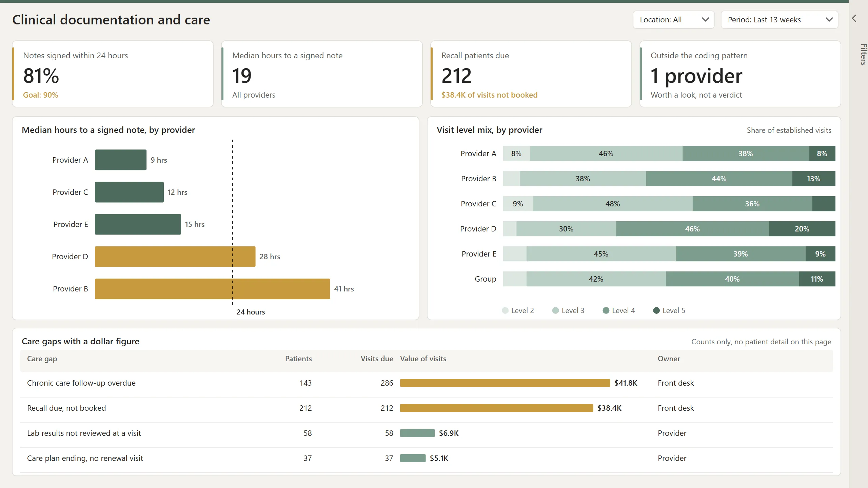Click the Notes signed within 24 hours card

(113, 74)
